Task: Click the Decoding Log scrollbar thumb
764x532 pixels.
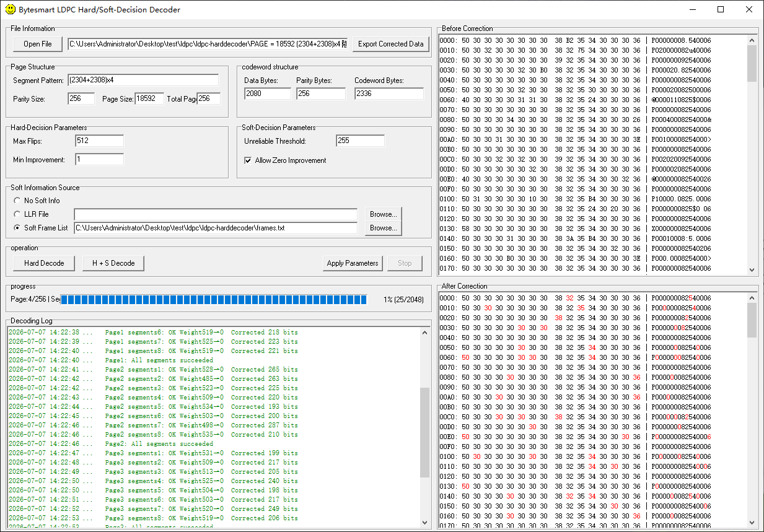Action: (x=425, y=432)
